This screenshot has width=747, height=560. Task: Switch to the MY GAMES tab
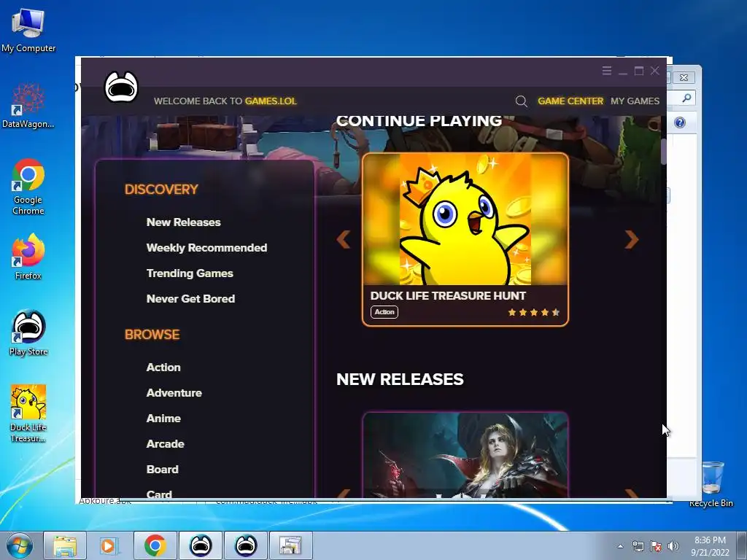tap(635, 101)
